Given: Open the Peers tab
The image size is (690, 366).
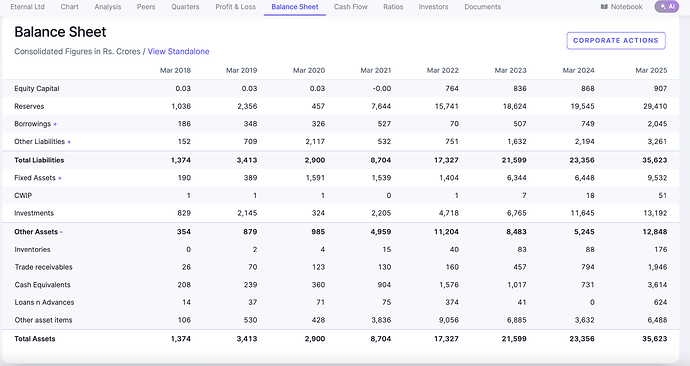Looking at the screenshot, I should click(x=146, y=7).
